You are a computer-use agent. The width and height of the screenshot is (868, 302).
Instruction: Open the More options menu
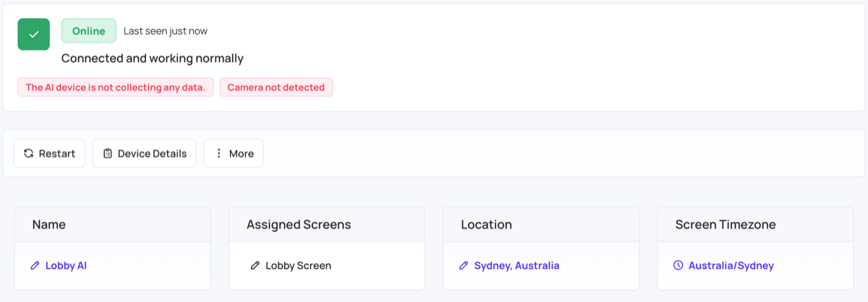(x=234, y=153)
